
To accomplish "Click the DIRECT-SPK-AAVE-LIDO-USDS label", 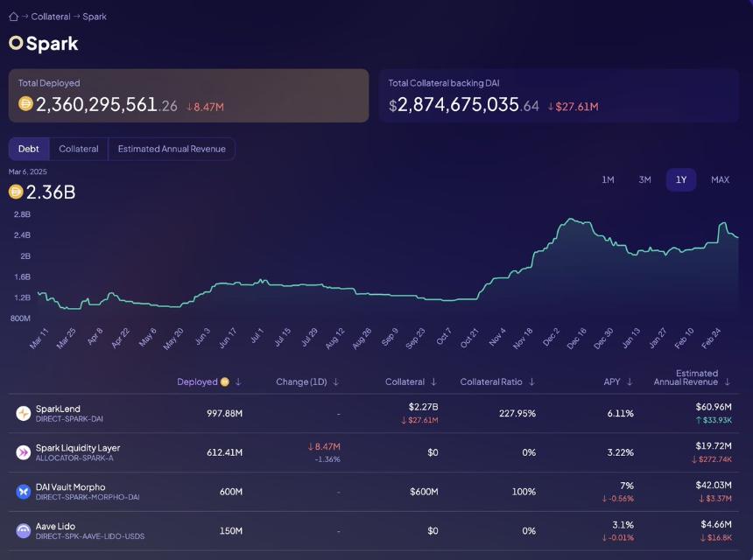I will (x=90, y=536).
